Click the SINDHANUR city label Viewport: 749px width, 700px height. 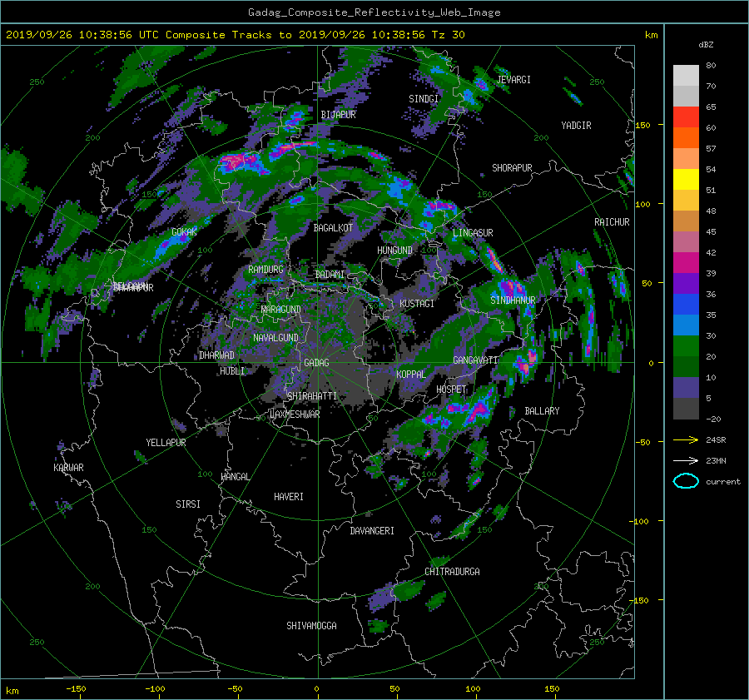coord(513,300)
